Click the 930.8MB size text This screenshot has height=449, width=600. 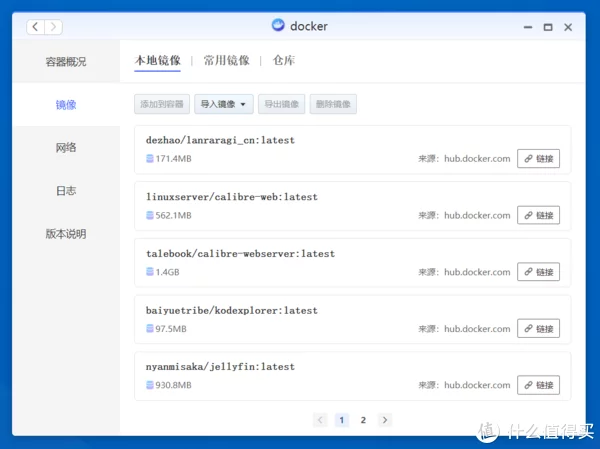[x=173, y=385]
